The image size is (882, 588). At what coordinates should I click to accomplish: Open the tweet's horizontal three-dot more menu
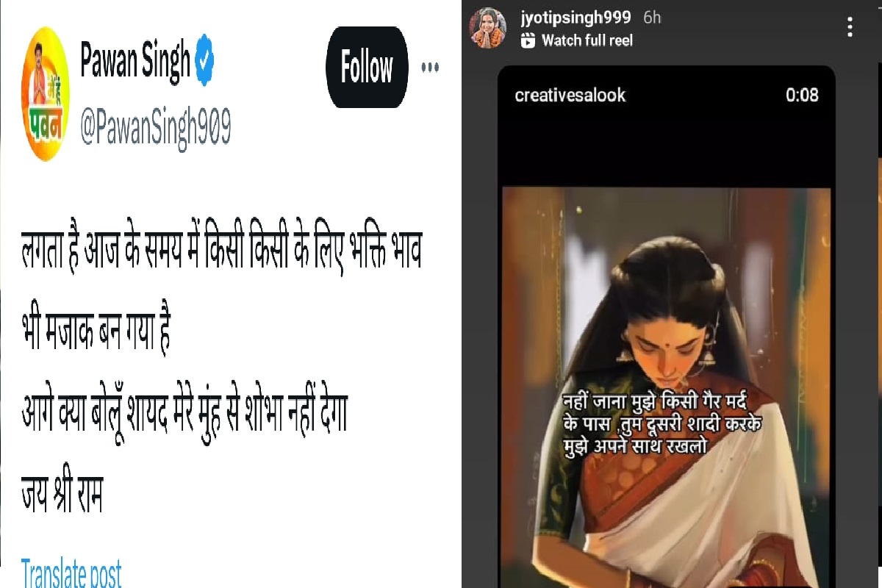click(x=430, y=68)
